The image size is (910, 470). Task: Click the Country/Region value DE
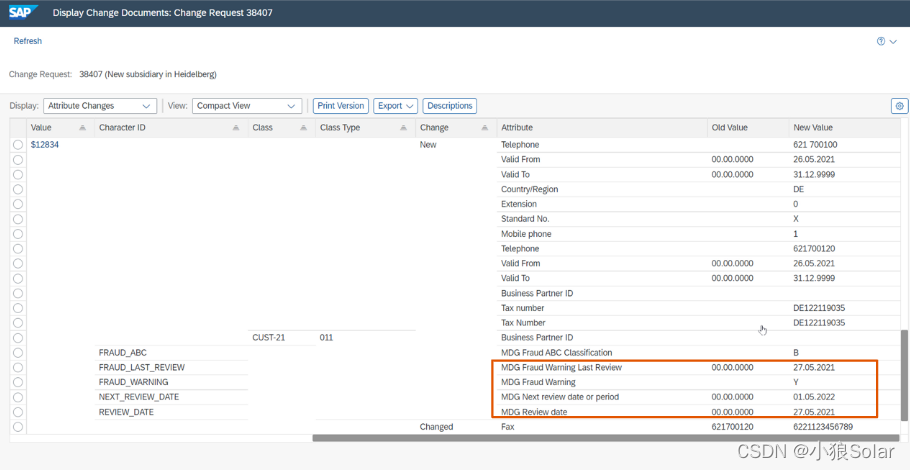[x=799, y=189]
